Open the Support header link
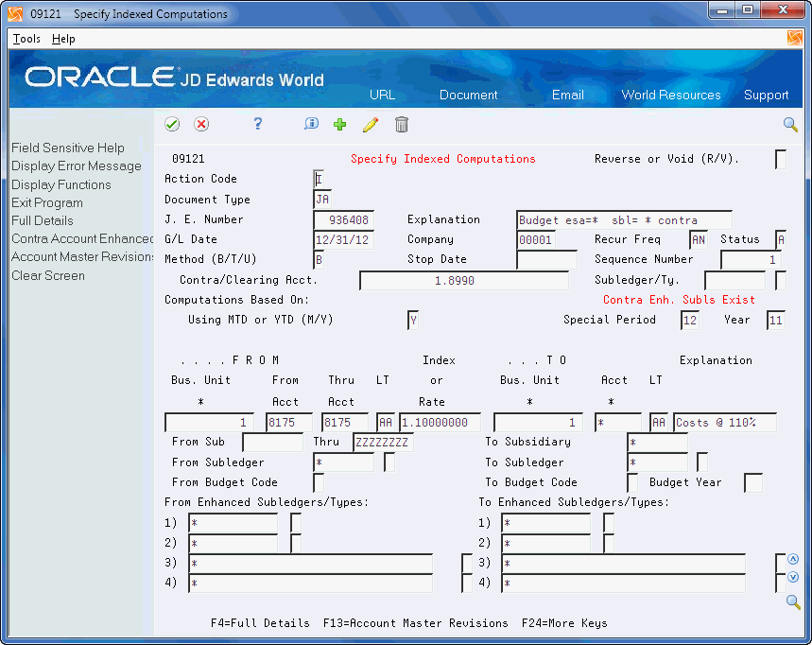Viewport: 812px width, 645px height. [x=766, y=95]
